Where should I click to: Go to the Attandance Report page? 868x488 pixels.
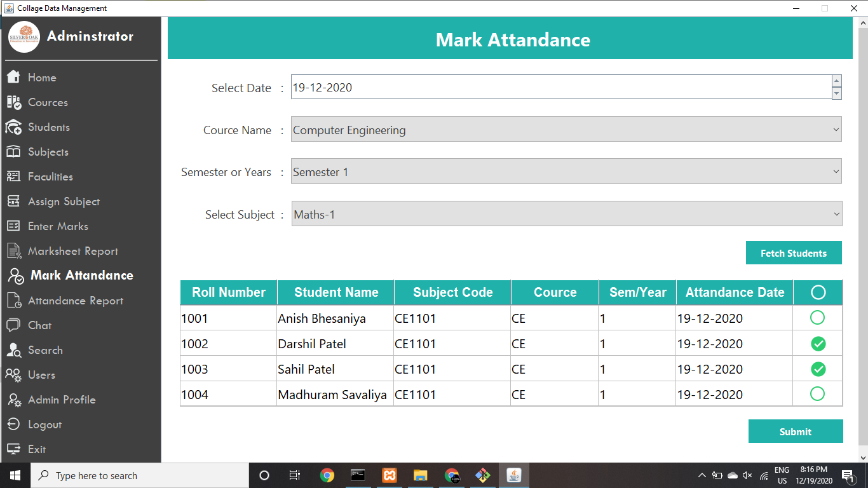point(76,301)
